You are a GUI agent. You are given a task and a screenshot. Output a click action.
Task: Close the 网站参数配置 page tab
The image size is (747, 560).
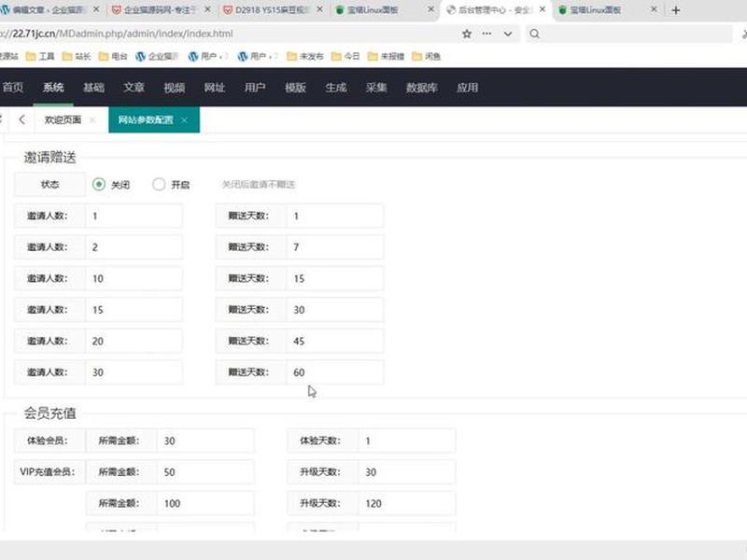click(x=184, y=120)
